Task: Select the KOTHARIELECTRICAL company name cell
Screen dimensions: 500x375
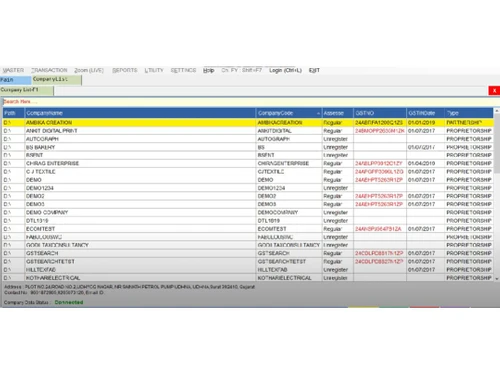Action: [140, 278]
